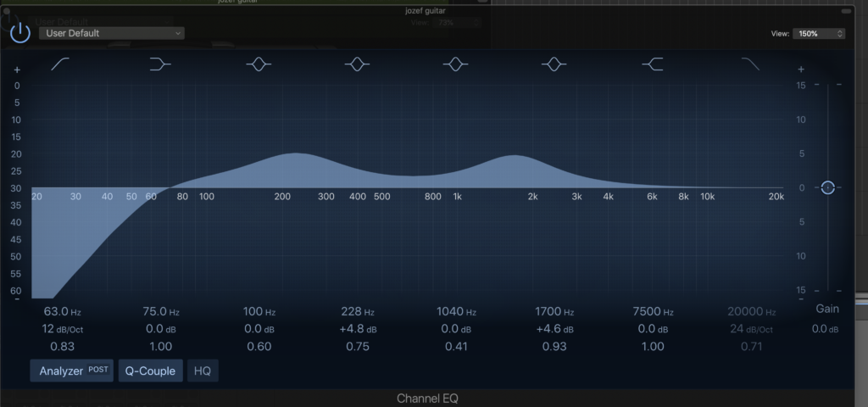Screen dimensions: 868x407
Task: Select the 1700 Hz frequency value
Action: point(554,312)
